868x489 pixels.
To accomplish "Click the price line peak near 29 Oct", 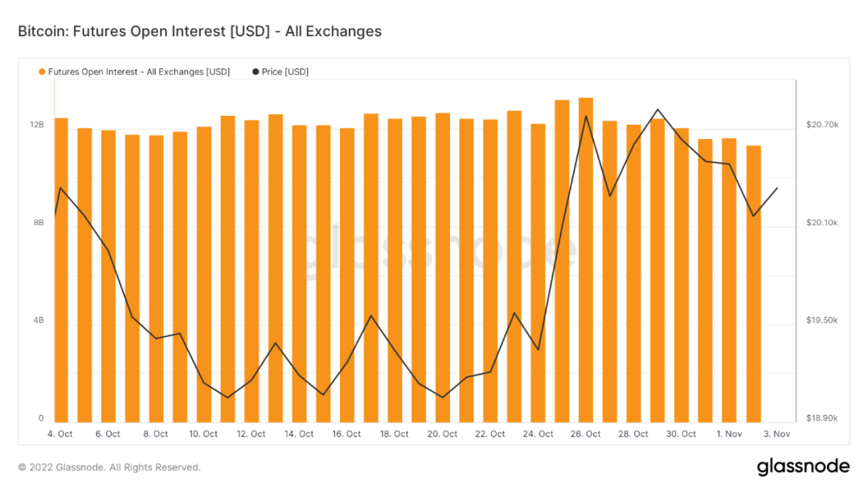I will [x=658, y=109].
